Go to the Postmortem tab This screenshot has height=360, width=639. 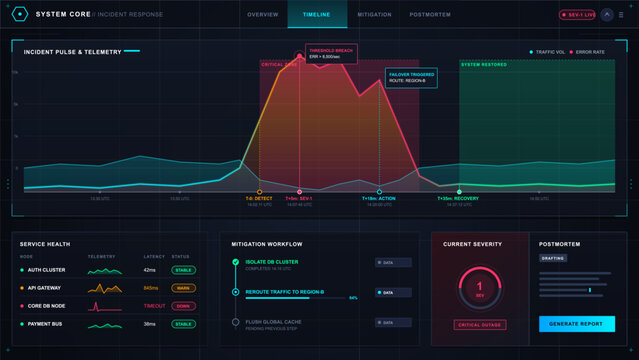click(430, 14)
